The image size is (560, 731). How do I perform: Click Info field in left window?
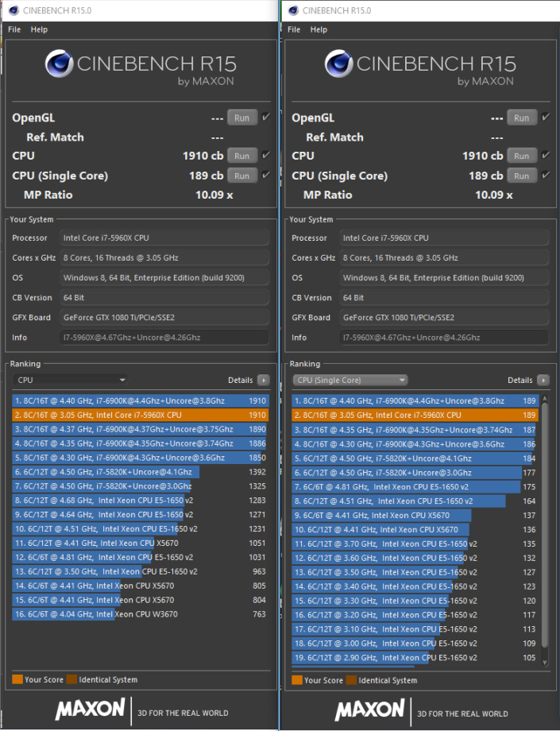tap(164, 337)
